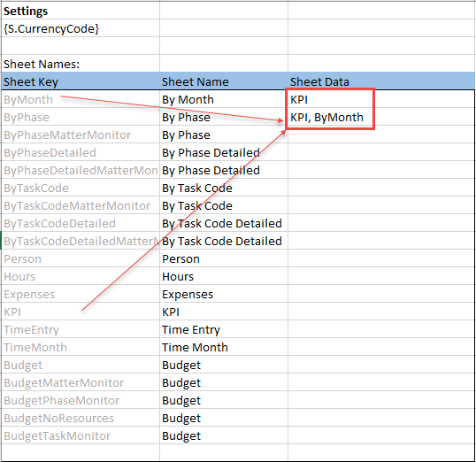Select the BudgetNoResources key cell
Viewport: 476px width, 462px height.
(81, 418)
